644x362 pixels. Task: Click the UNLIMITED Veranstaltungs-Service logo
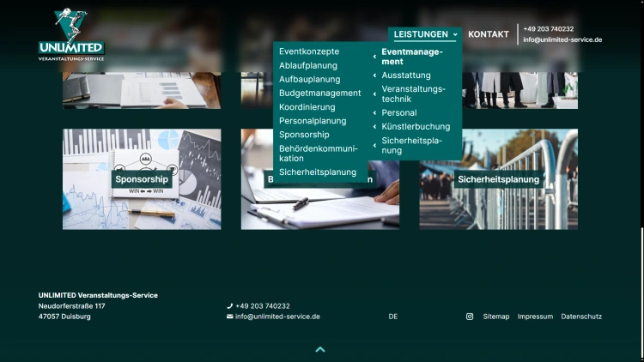coord(71,36)
